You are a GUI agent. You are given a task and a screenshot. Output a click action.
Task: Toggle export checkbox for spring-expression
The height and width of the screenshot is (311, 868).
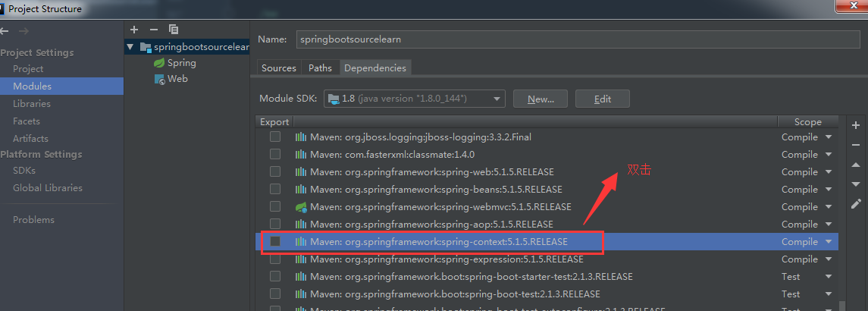click(275, 259)
